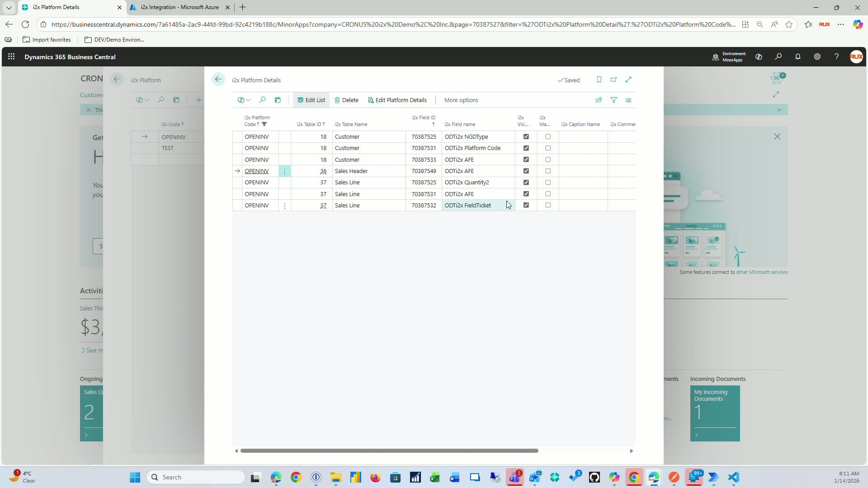Expand the i2x Platform Details page to full width
The height and width of the screenshot is (488, 868).
coord(628,80)
